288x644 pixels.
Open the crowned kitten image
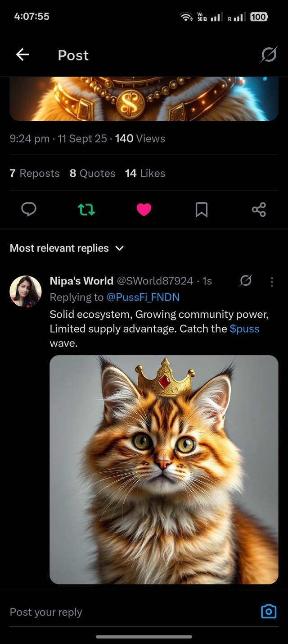pyautogui.click(x=164, y=470)
